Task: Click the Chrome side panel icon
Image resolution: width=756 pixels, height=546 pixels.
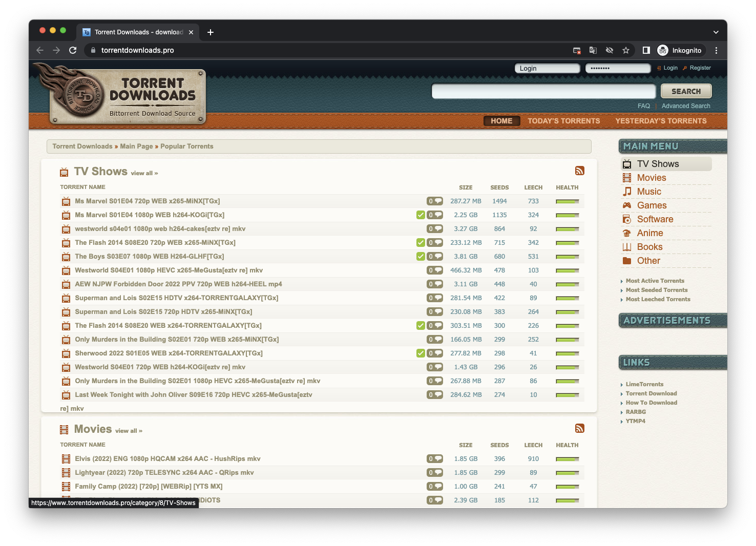Action: point(646,50)
